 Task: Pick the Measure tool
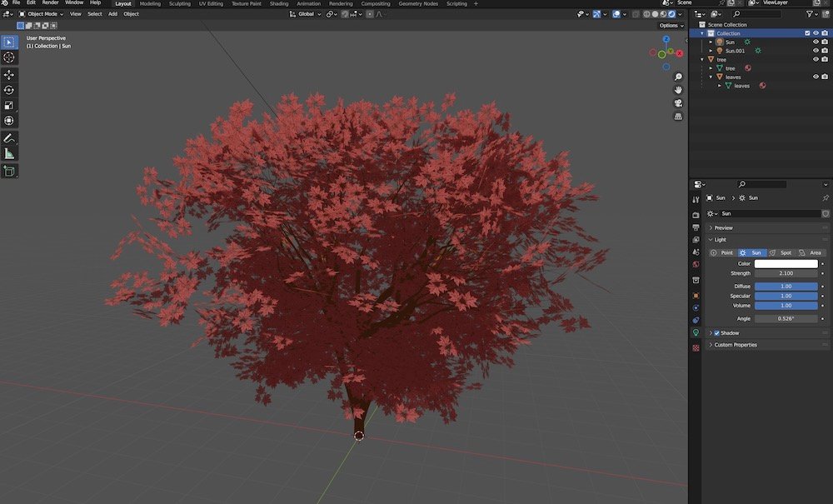tap(9, 153)
